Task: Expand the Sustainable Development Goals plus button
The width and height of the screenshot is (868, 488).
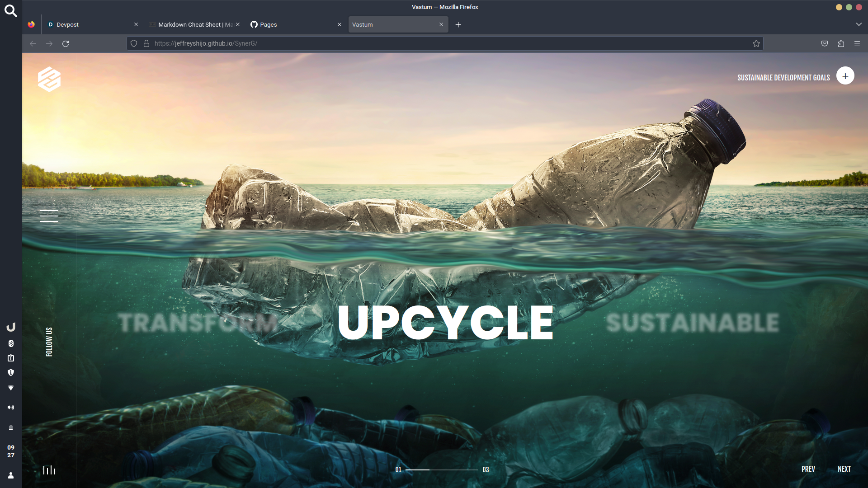Action: tap(845, 76)
